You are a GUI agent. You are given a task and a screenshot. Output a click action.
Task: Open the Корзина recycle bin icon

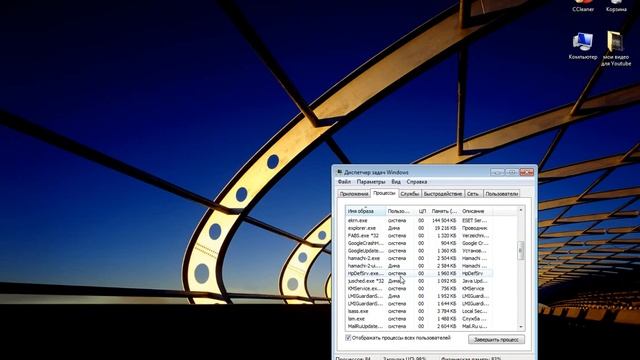616,6
